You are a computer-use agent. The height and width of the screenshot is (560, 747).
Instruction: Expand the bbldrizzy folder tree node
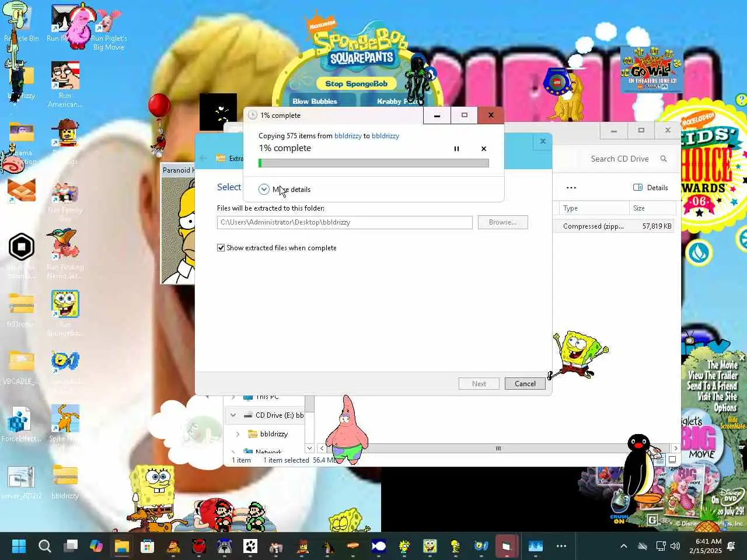click(x=238, y=434)
